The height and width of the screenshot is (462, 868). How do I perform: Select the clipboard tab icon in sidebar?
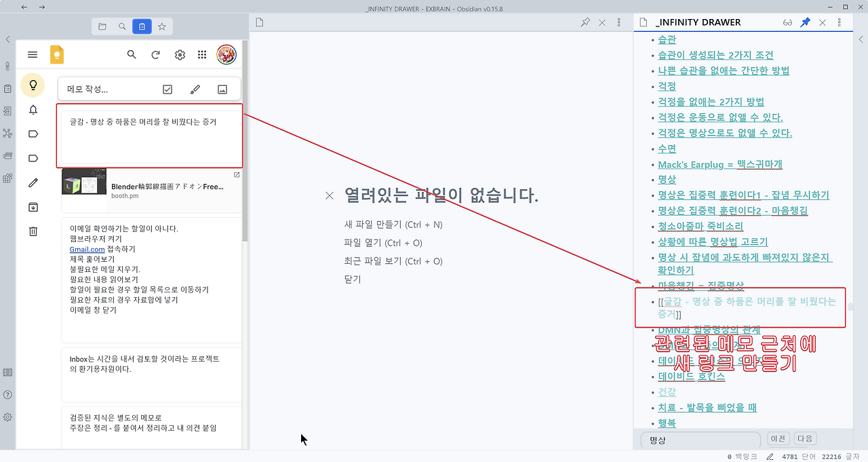(x=142, y=26)
